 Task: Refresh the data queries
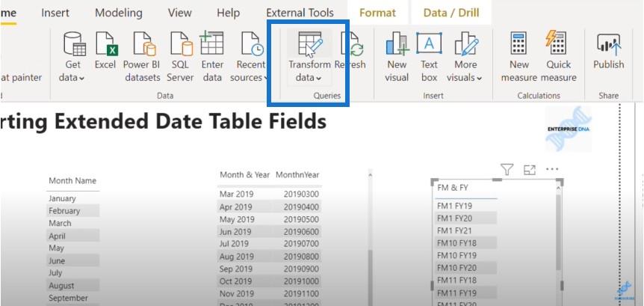[352, 51]
